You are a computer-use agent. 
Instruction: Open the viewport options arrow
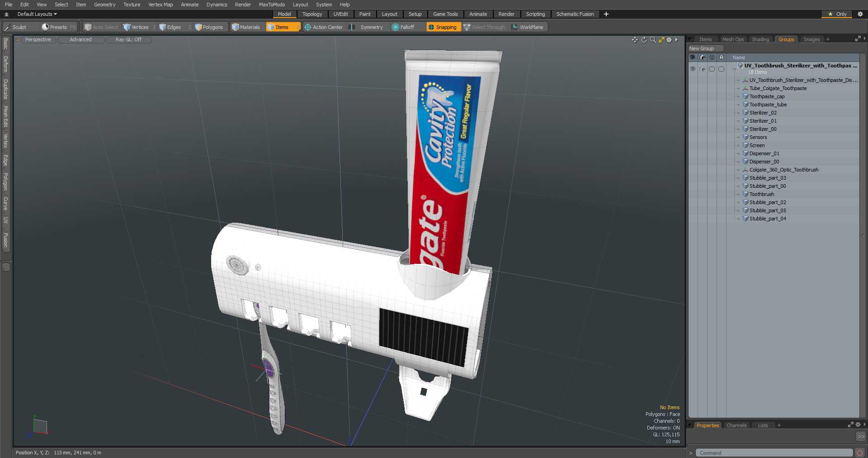(x=676, y=40)
